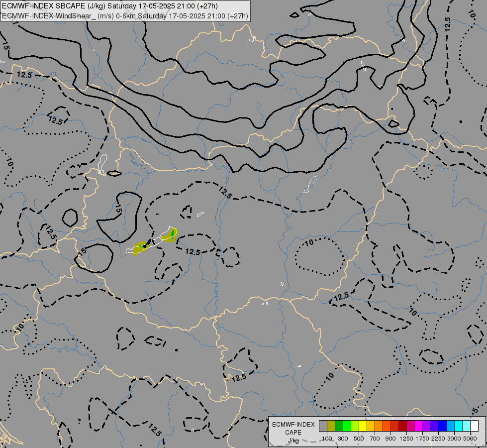Click the 1250 legend scale label

click(x=406, y=439)
